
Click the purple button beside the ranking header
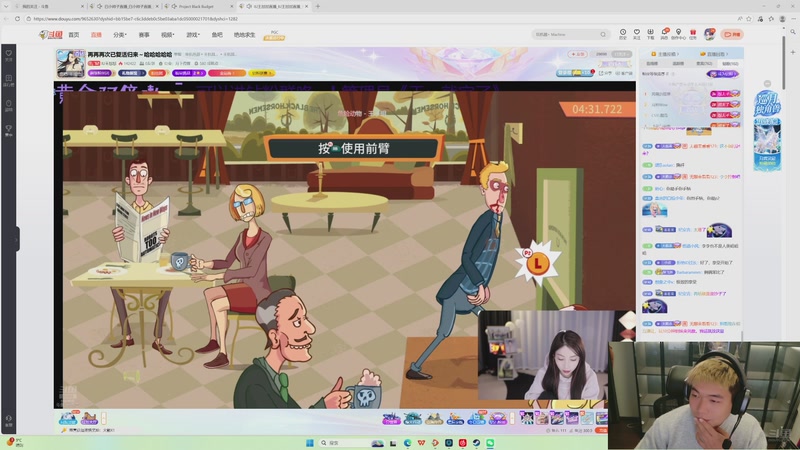click(722, 74)
